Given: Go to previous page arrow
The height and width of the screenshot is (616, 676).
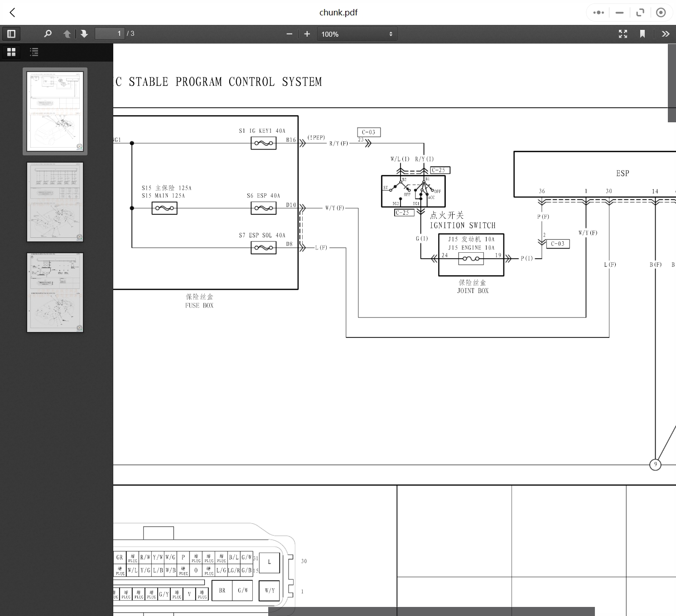Looking at the screenshot, I should tap(67, 34).
